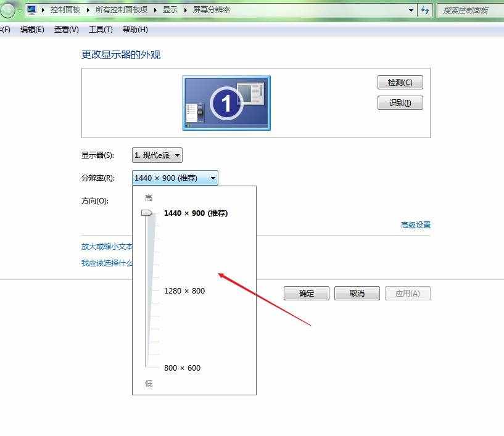Open the View (查看) menu

67,30
